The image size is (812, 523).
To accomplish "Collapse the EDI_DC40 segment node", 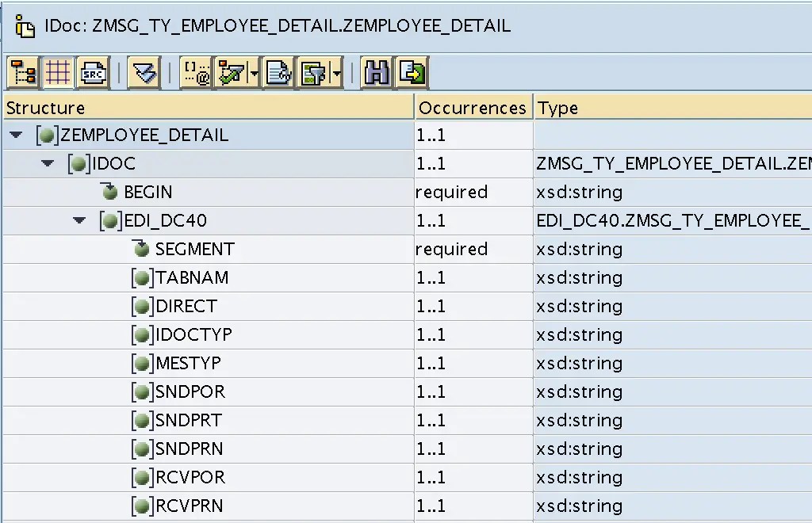I will (79, 220).
